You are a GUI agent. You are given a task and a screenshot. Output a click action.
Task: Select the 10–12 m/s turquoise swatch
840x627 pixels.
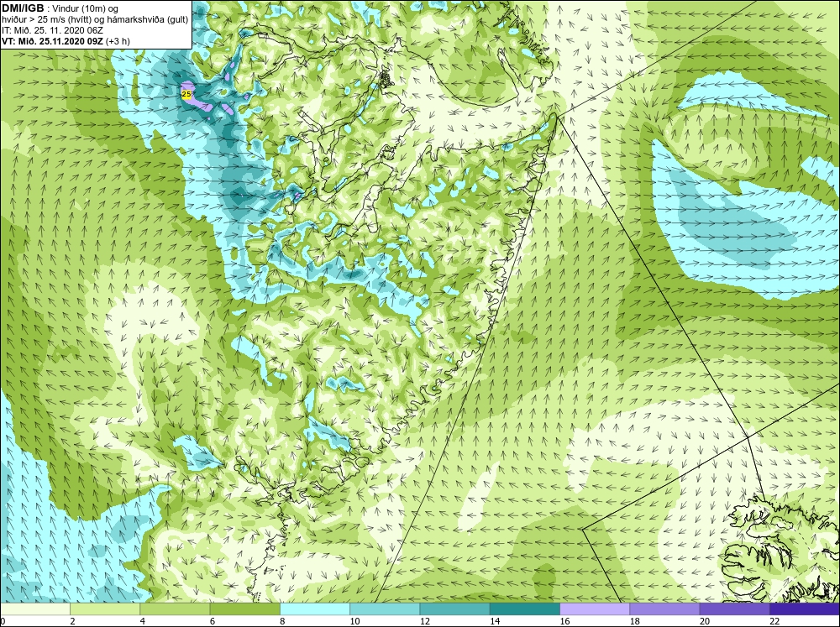click(x=385, y=609)
